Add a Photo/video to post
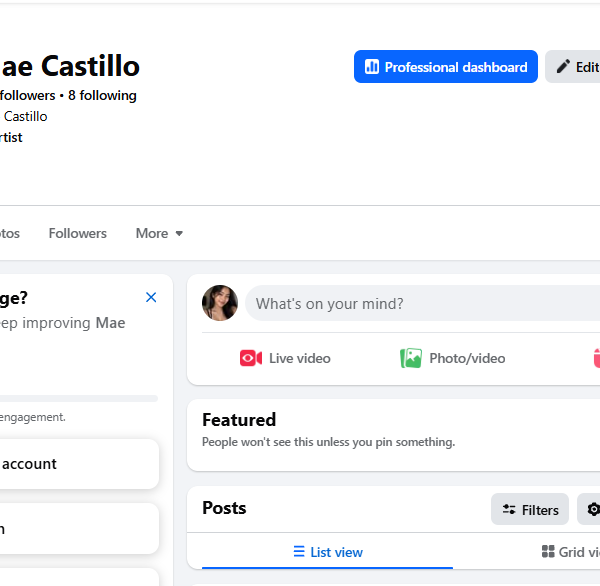 point(452,358)
